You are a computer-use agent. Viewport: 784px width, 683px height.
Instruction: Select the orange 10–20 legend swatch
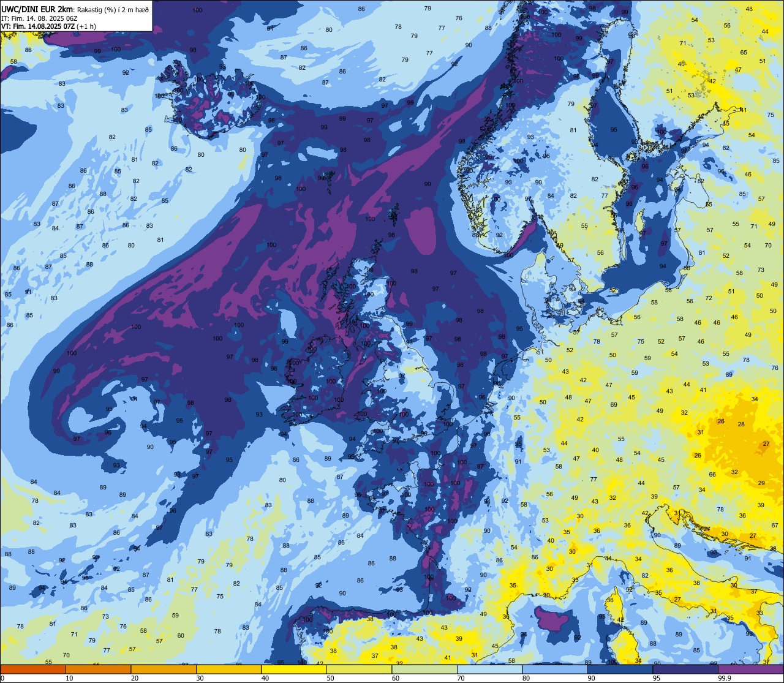click(98, 669)
